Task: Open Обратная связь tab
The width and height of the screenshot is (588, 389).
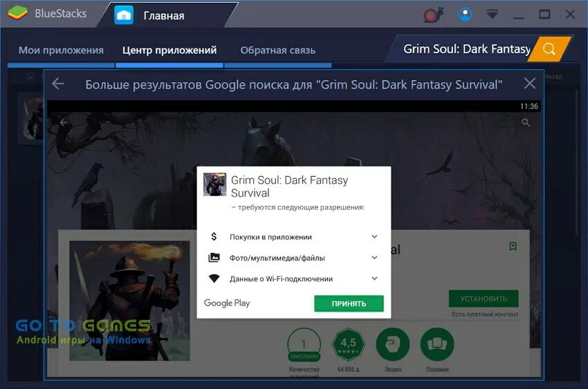Action: 278,50
